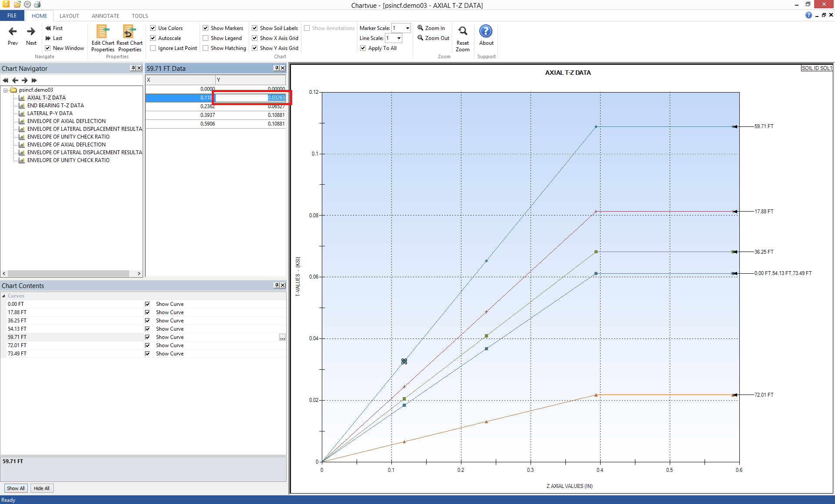The width and height of the screenshot is (835, 504).
Task: Click Chart Navigator scroll right arrow
Action: tap(139, 274)
